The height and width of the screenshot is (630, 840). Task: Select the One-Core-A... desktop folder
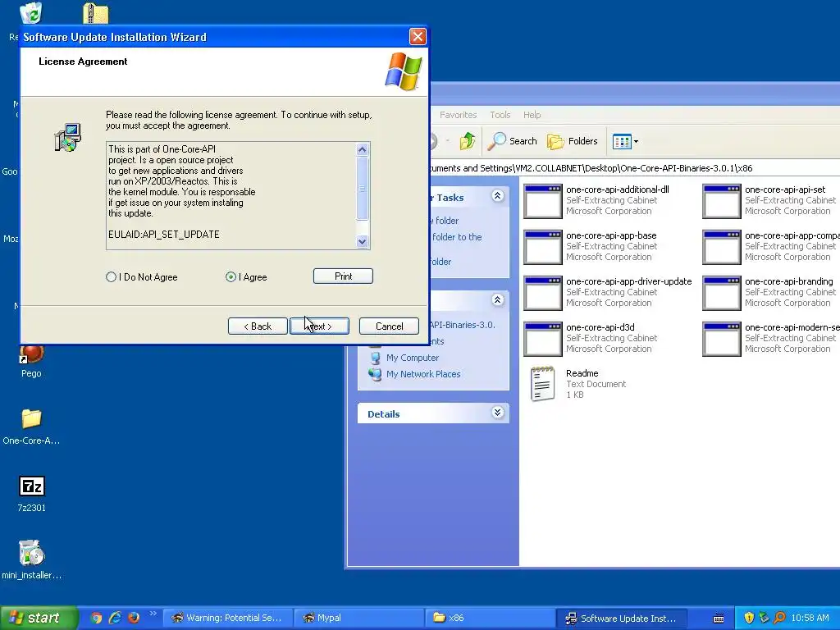point(32,419)
